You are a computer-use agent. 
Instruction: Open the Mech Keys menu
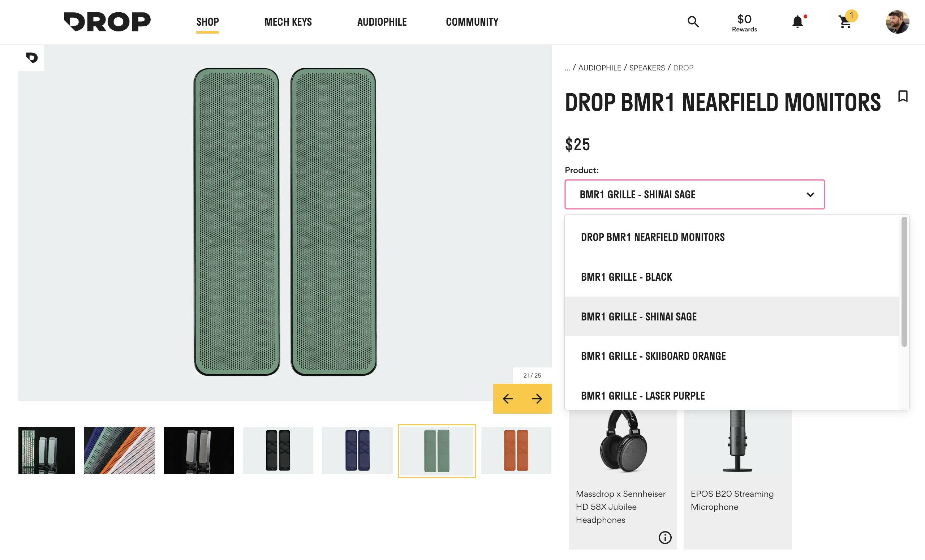point(288,22)
